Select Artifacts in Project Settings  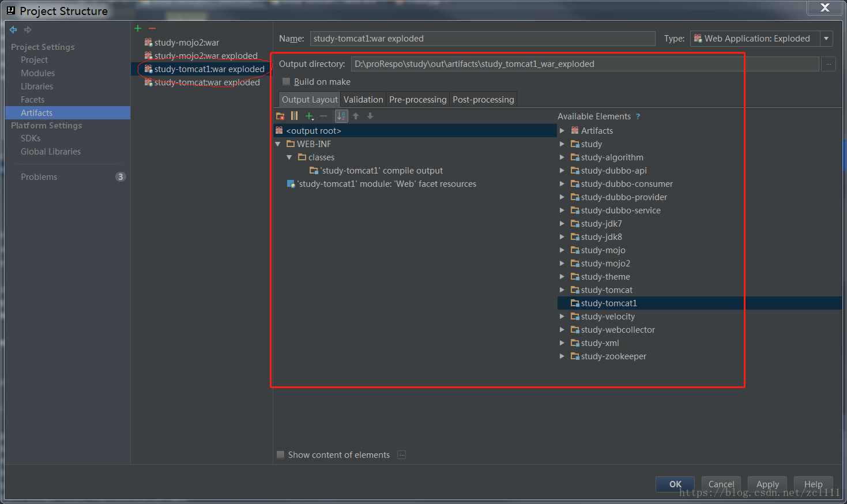67,113
